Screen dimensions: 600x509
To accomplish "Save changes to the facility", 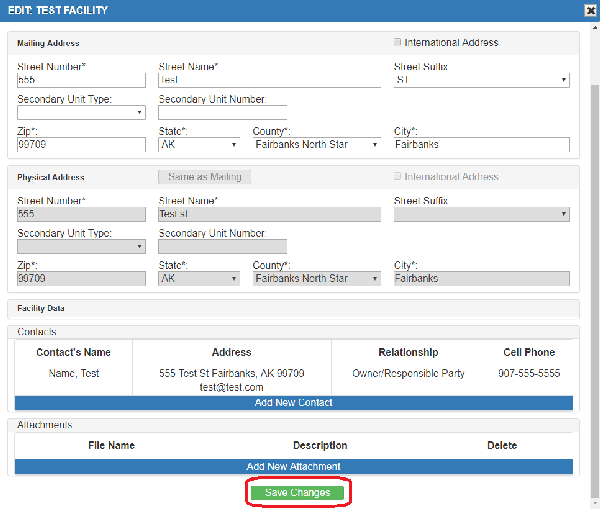I will click(297, 493).
